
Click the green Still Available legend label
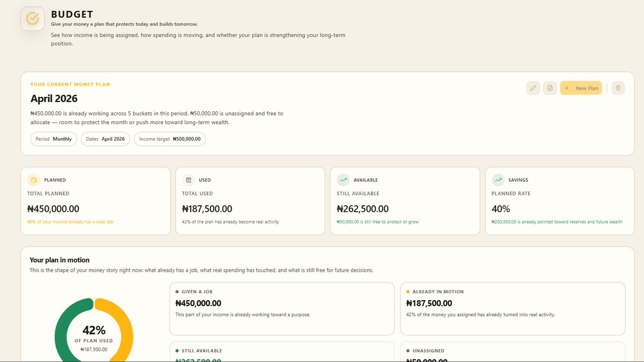[202, 351]
